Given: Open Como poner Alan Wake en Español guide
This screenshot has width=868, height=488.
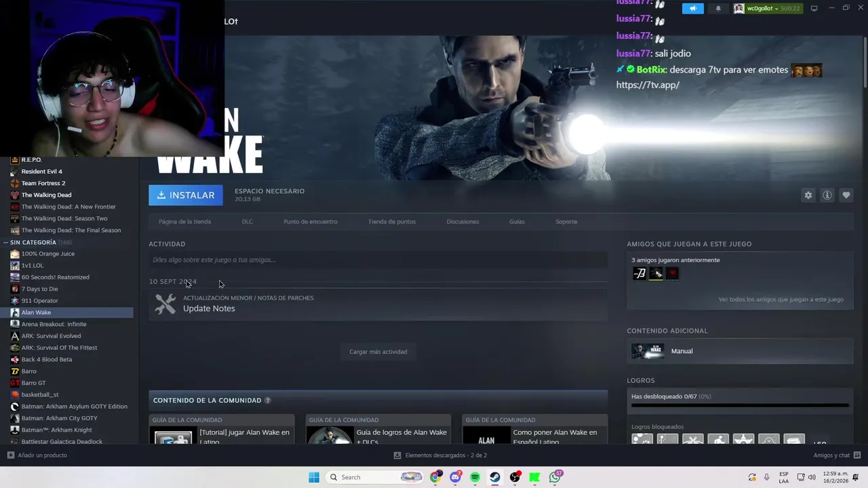Looking at the screenshot, I should point(534,429).
